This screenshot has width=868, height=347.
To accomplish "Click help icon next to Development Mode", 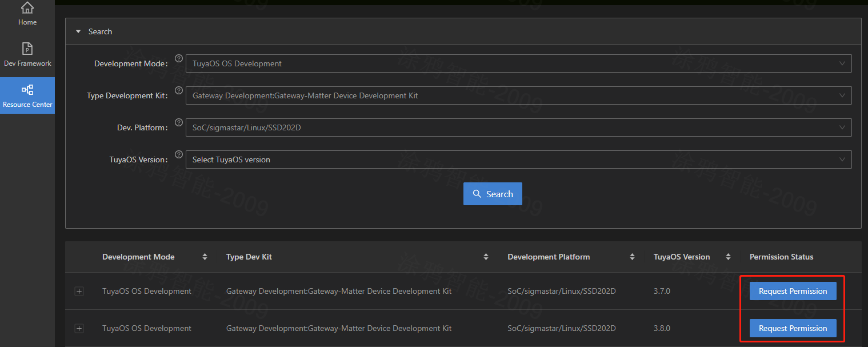I will (178, 58).
